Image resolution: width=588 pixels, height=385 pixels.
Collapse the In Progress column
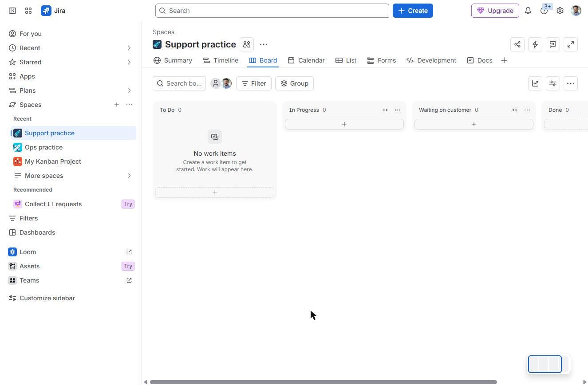click(385, 110)
